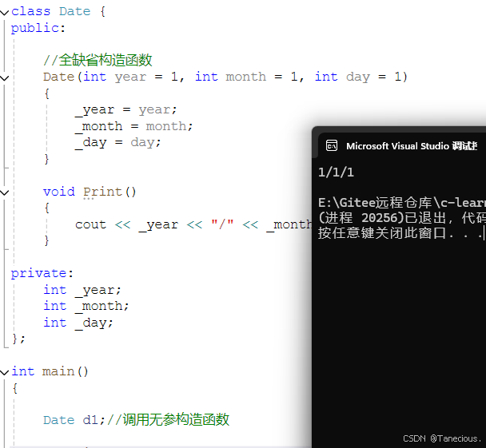Viewport: 486px width, 448px height.
Task: Click the 'int day = 1' constructor parameter
Action: pyautogui.click(x=358, y=77)
